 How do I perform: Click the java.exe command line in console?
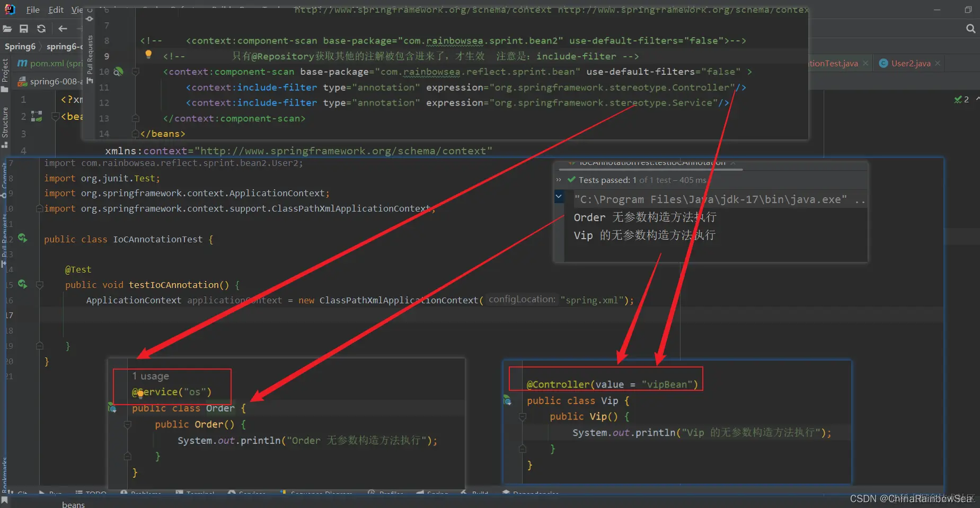720,200
